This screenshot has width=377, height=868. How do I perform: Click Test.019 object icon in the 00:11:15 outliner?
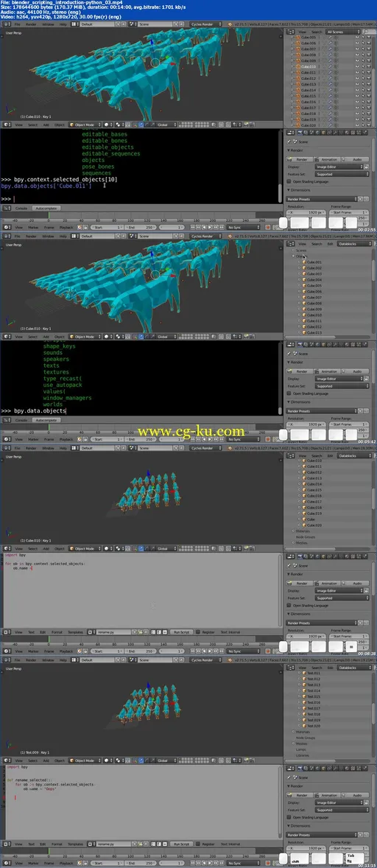click(x=305, y=720)
